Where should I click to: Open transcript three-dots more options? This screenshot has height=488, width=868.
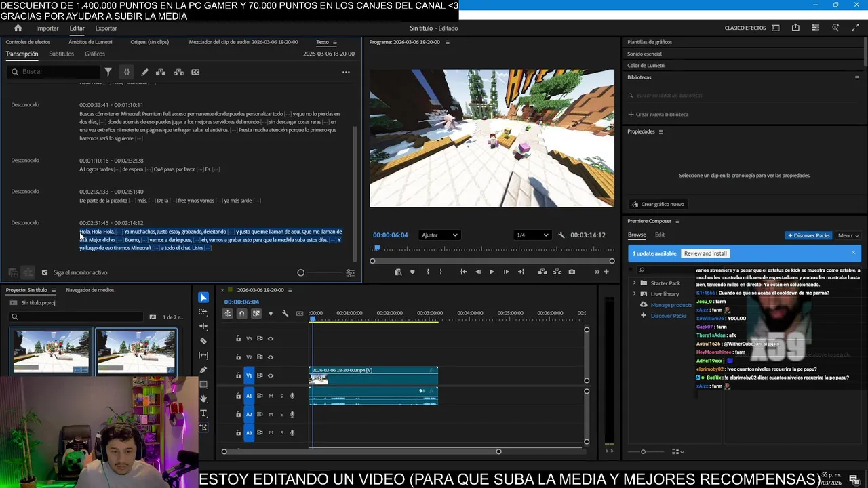pyautogui.click(x=346, y=72)
